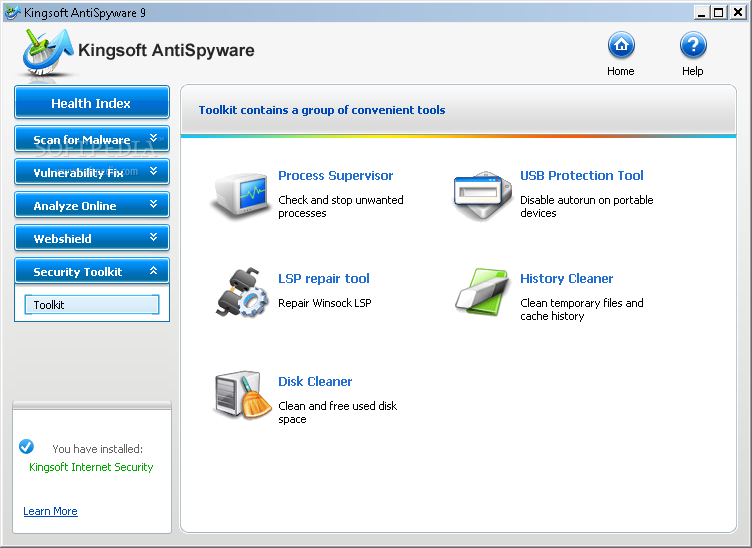
Task: Click the History Cleaner eraser icon
Action: [x=482, y=291]
